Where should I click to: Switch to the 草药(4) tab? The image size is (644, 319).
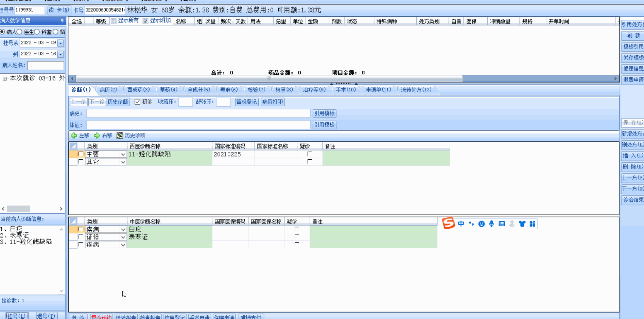click(x=169, y=90)
